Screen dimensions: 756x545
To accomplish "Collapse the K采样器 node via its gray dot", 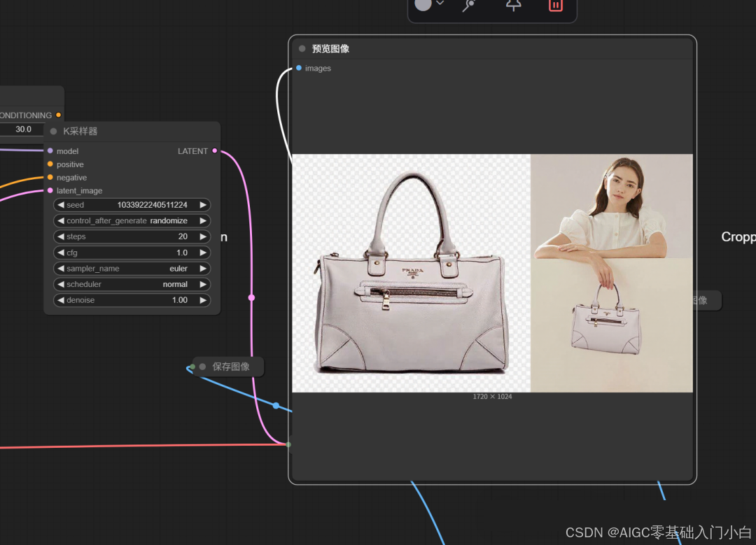I will pos(53,131).
